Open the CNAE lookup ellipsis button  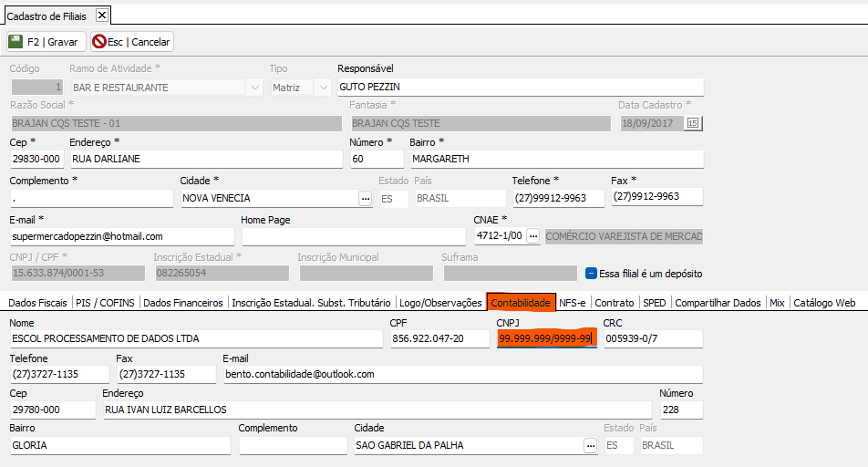point(533,236)
